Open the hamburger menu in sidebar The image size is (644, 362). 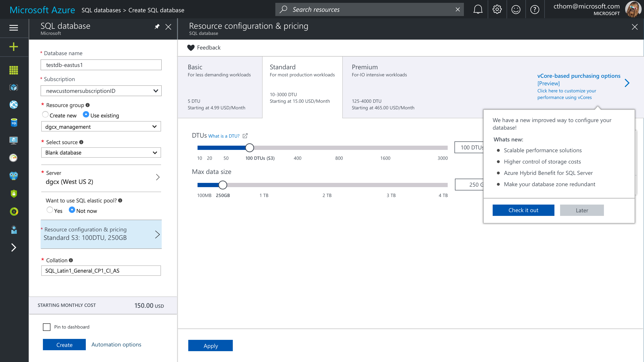(14, 28)
